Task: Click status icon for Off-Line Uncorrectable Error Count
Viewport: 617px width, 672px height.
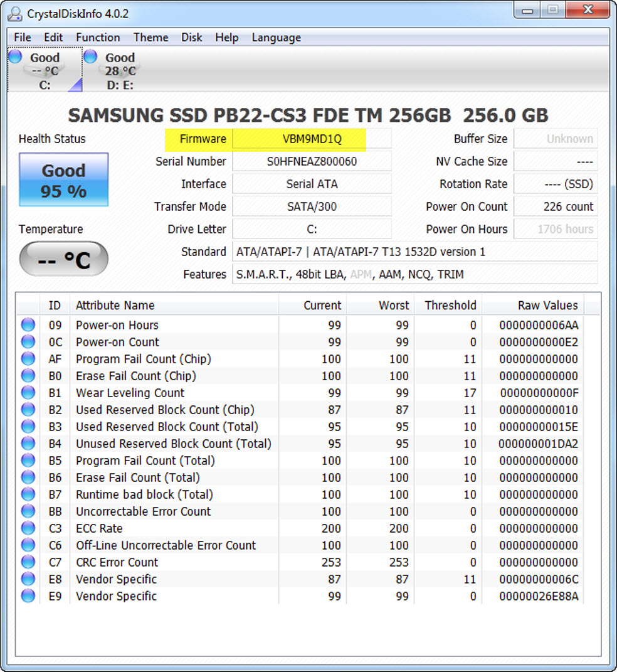Action: pyautogui.click(x=28, y=545)
